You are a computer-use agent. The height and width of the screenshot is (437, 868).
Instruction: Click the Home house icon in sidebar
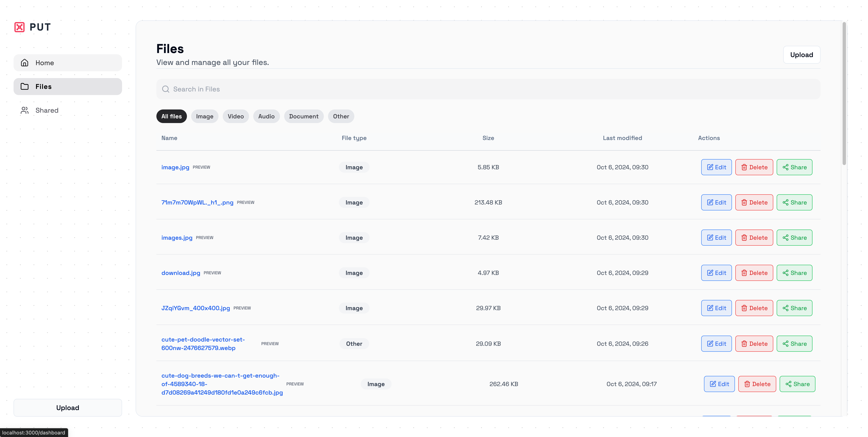pos(25,63)
